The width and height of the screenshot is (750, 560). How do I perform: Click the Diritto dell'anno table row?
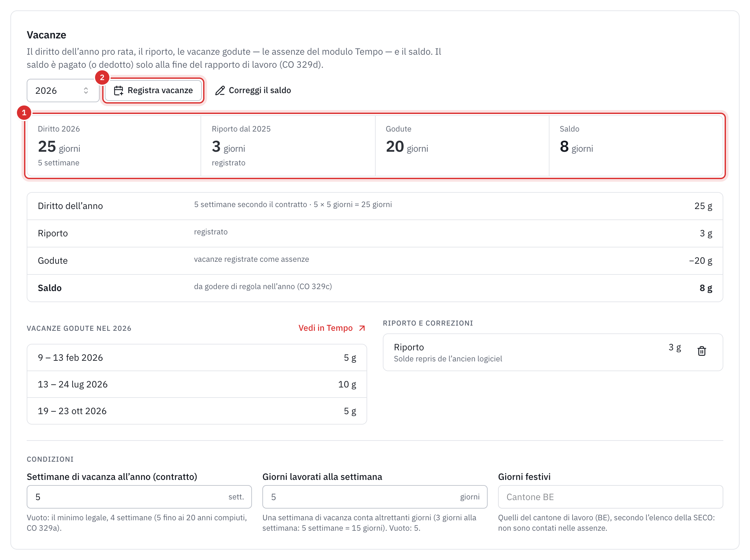pos(375,206)
